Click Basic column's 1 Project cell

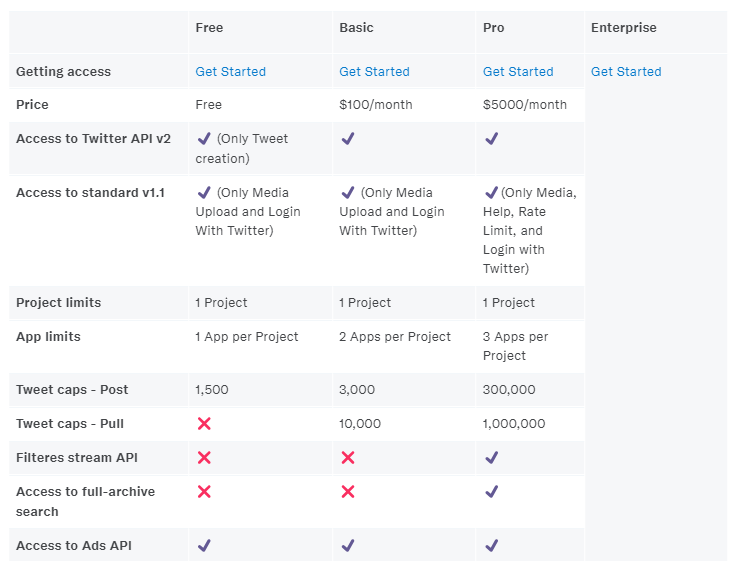365,302
